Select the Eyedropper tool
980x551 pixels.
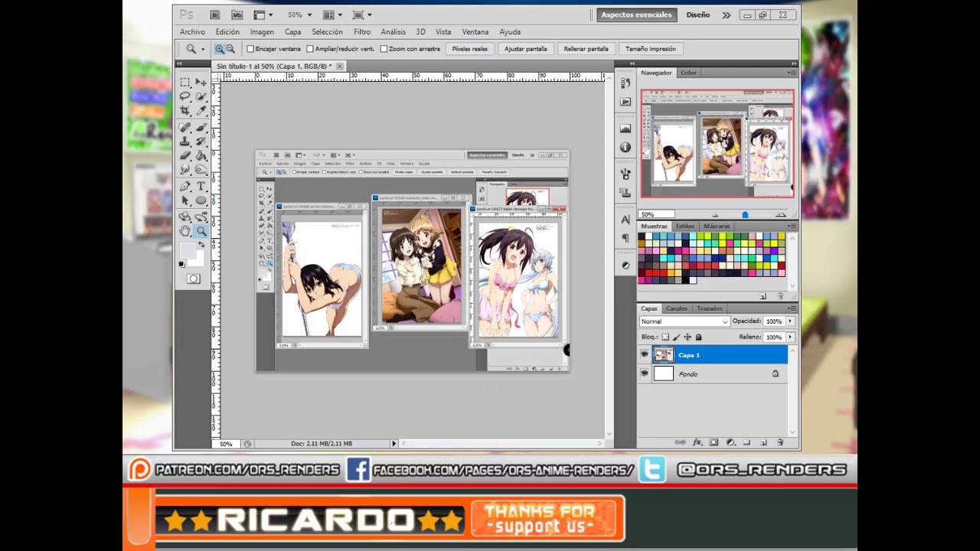point(201,111)
